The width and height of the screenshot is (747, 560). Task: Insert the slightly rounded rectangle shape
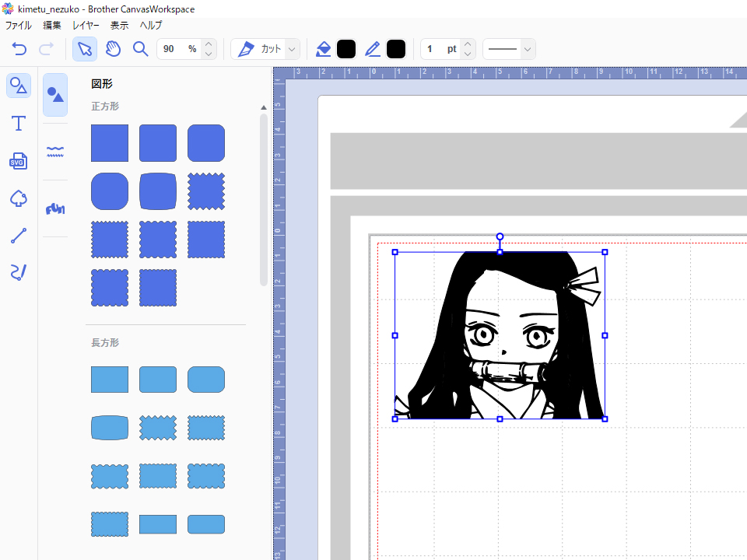pyautogui.click(x=158, y=380)
